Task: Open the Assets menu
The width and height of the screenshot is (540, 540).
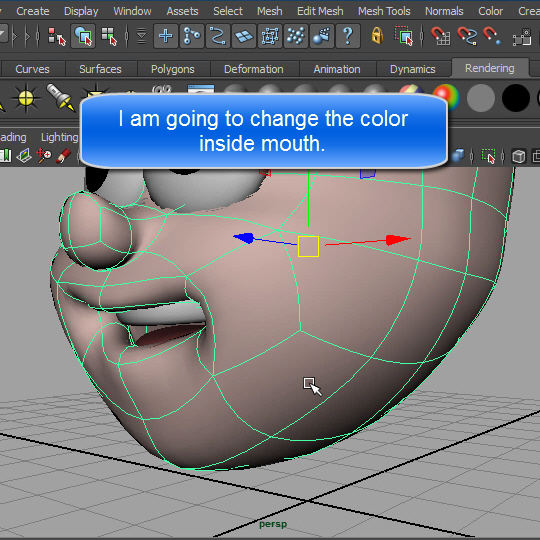Action: tap(182, 11)
